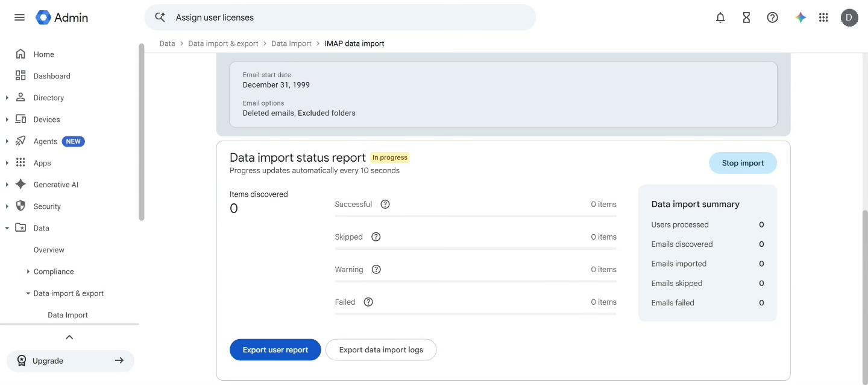
Task: Click the Assign user licenses search field
Action: [340, 17]
